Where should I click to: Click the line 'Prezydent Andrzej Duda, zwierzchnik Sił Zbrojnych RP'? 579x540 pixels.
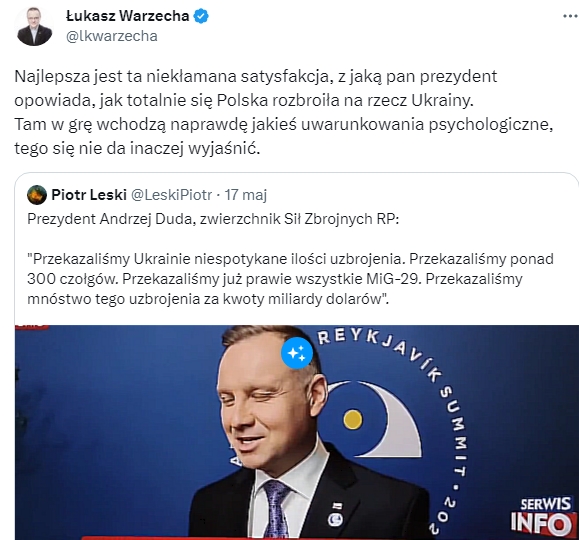point(213,219)
